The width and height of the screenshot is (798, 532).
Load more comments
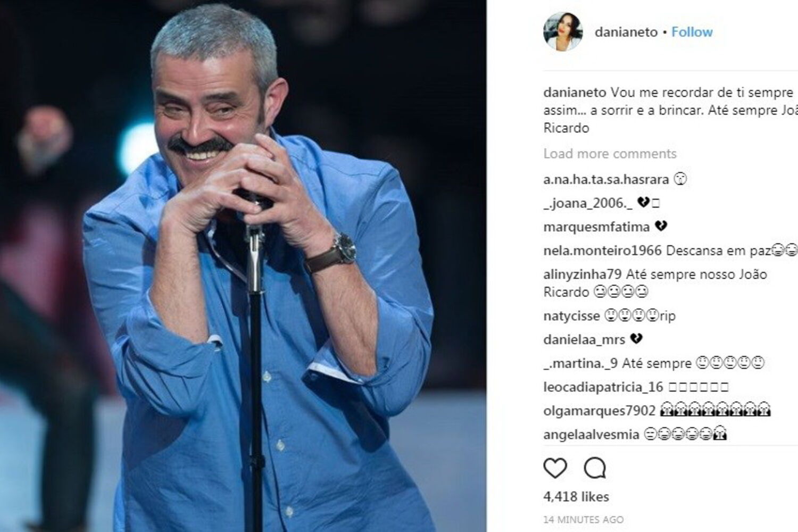coord(610,154)
